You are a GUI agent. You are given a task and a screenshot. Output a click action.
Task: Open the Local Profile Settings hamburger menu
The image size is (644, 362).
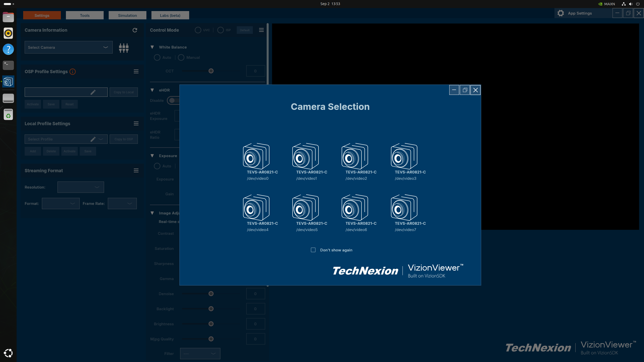coord(136,123)
